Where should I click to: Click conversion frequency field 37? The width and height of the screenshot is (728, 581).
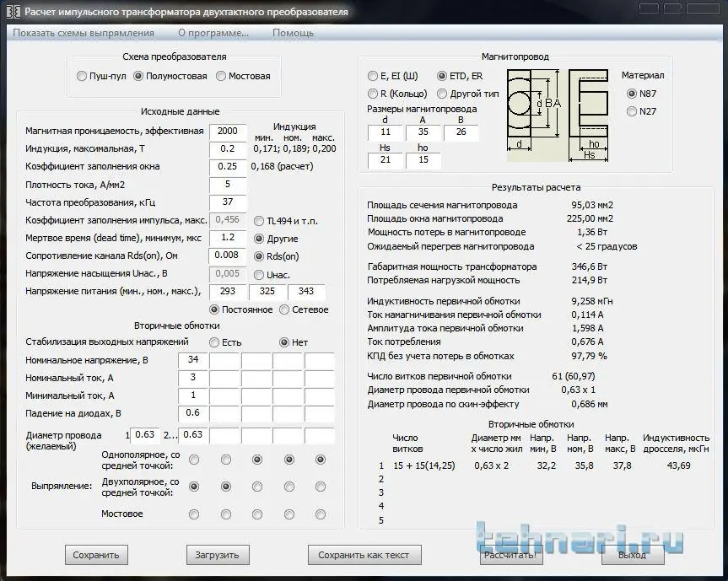pos(228,202)
